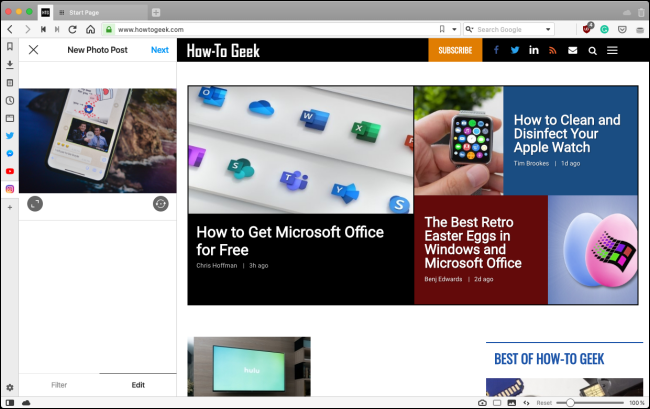Open Apple Watch disinfect article
650x409 pixels.
tap(567, 133)
